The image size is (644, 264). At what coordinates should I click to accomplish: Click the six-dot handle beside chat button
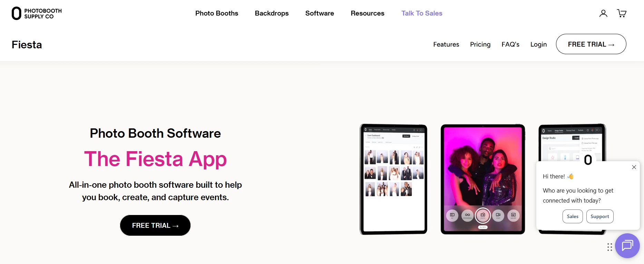pos(609,247)
